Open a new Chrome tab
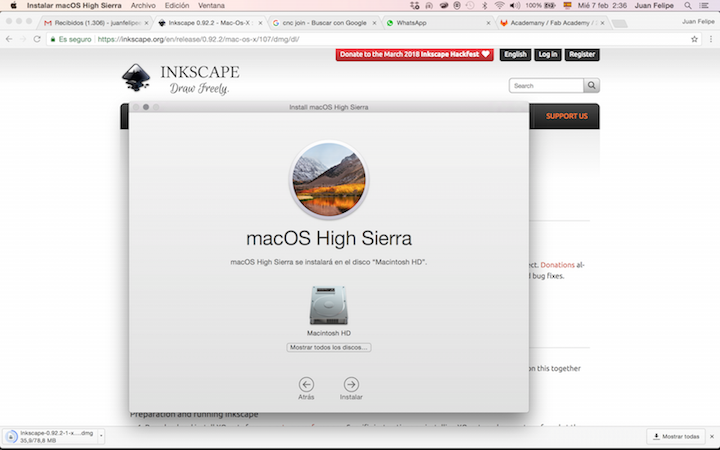Viewport: 720px width, 450px height. (619, 23)
